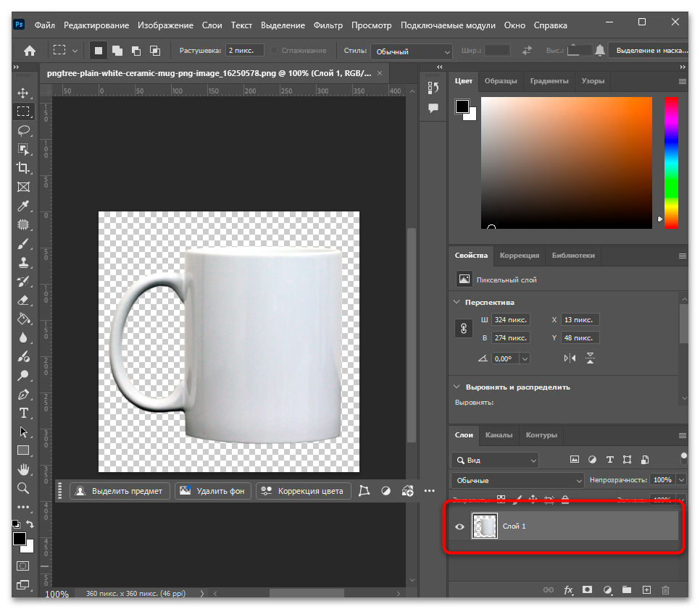
Task: Click the rainbow hue slider strip
Action: tap(671, 163)
